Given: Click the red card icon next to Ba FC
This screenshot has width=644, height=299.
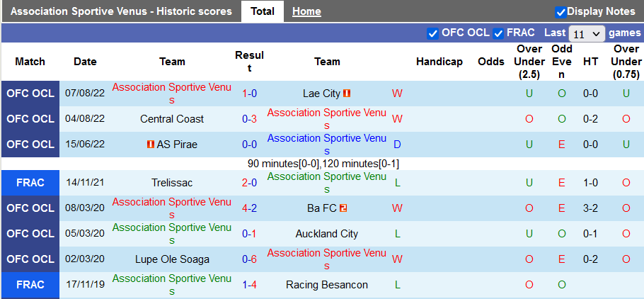Looking at the screenshot, I should pyautogui.click(x=343, y=208).
